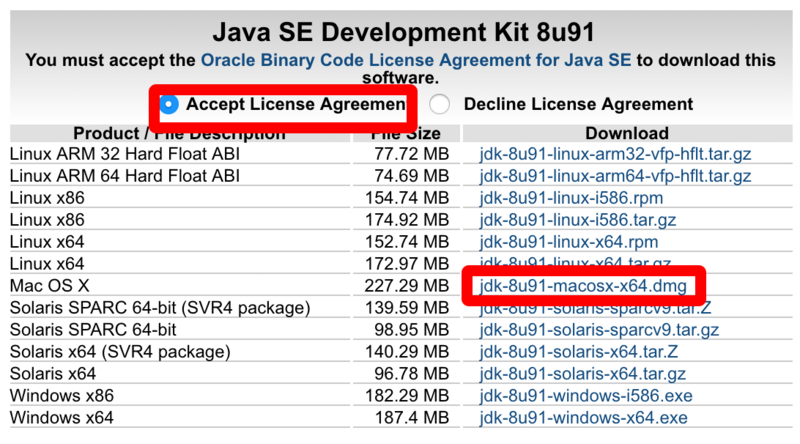
Task: Select Accept License Agreement radio button
Action: click(x=169, y=104)
